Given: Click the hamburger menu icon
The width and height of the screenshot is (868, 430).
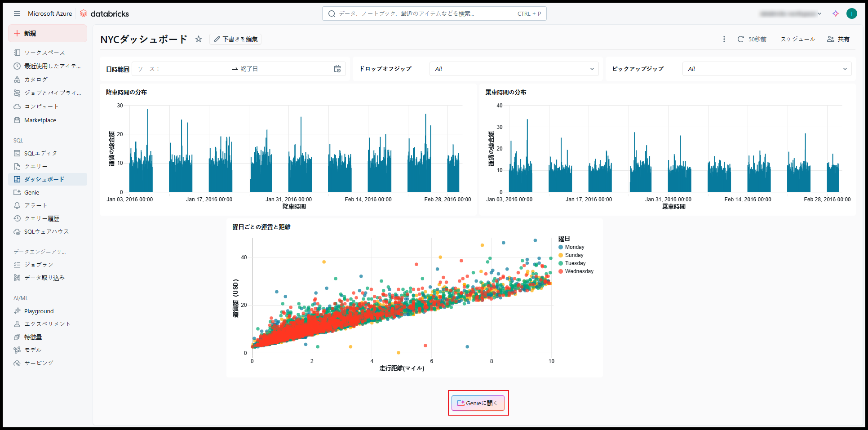Looking at the screenshot, I should coord(17,13).
